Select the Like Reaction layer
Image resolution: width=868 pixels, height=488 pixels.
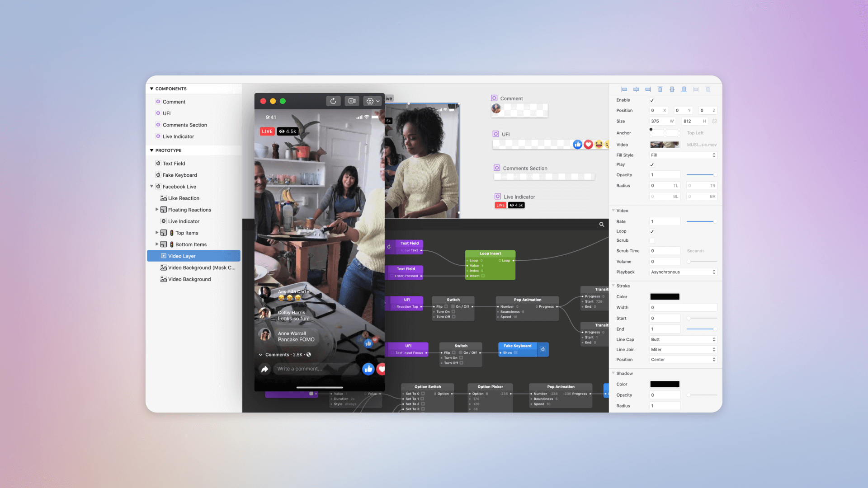click(x=194, y=198)
